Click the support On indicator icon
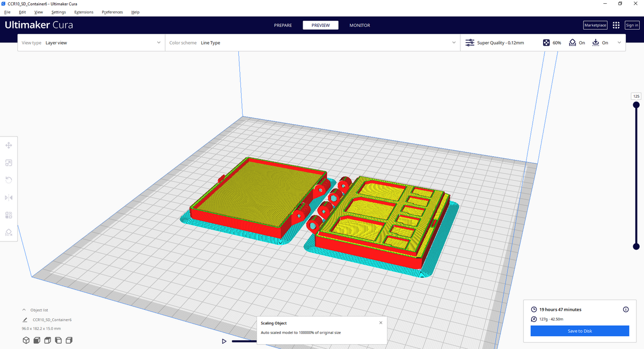This screenshot has width=644, height=349. point(573,43)
